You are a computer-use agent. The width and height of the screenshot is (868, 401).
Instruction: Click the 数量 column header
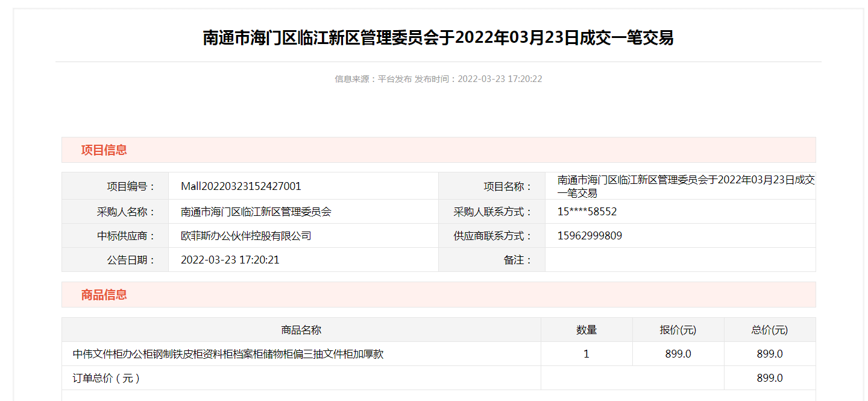tap(587, 330)
